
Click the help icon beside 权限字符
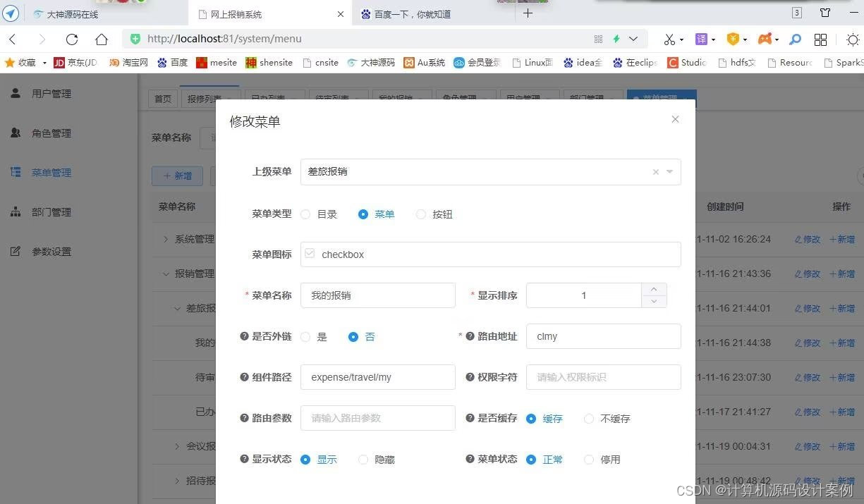(470, 377)
